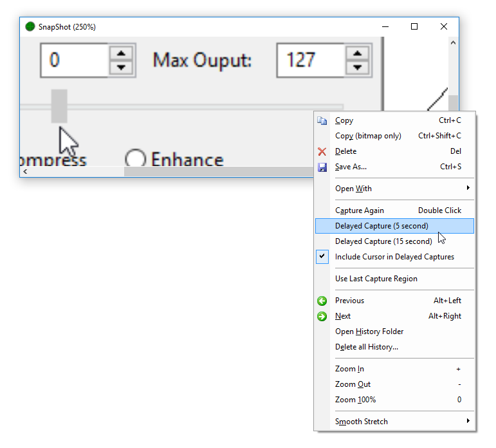The width and height of the screenshot is (496, 448).
Task: Increment the left spinner showing 0
Action: [121, 53]
